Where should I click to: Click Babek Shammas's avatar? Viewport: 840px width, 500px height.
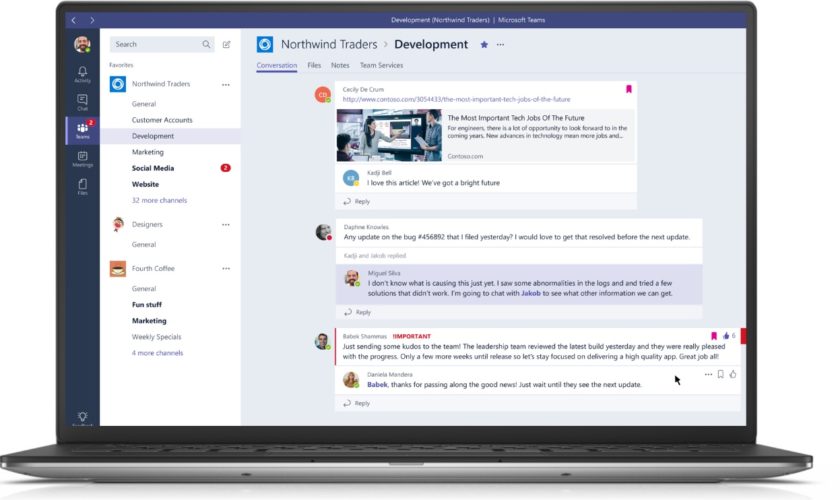[x=322, y=341]
